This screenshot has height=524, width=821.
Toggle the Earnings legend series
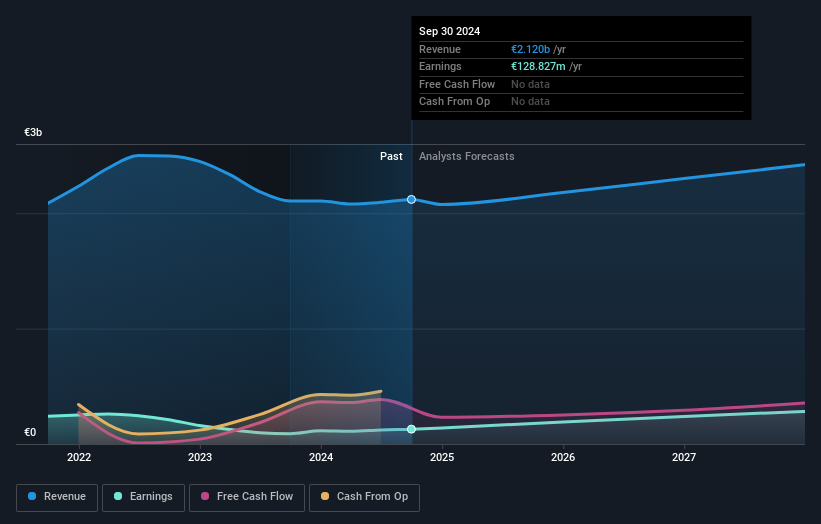[143, 497]
